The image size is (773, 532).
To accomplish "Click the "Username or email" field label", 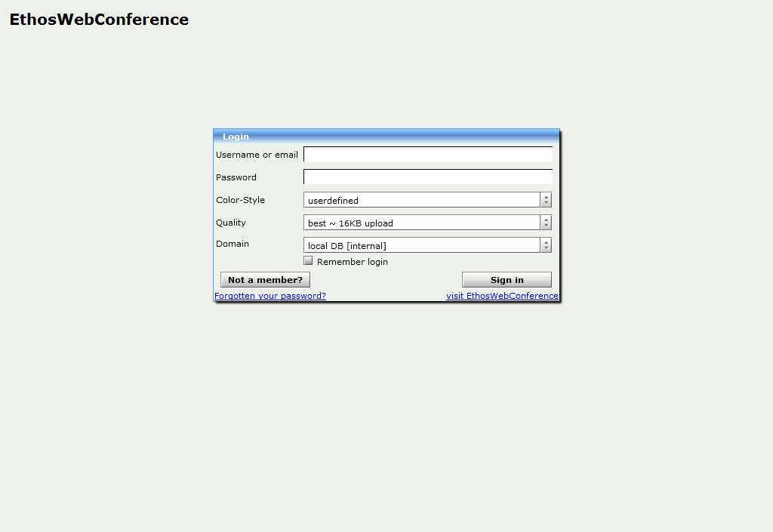I will 257,155.
